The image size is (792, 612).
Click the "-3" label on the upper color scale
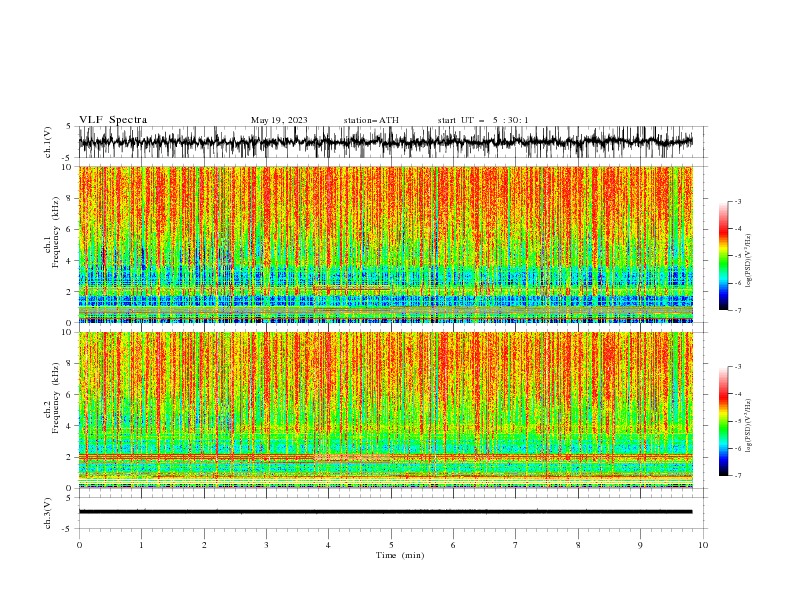737,201
